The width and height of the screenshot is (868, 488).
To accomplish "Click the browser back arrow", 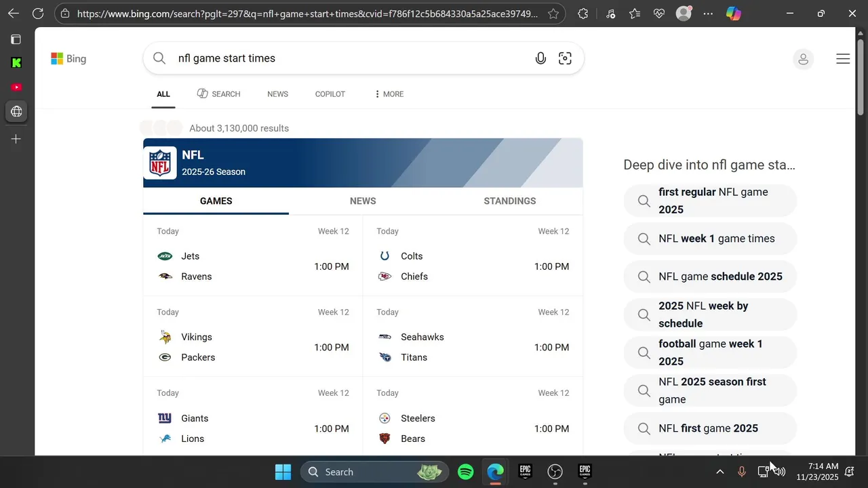I will (14, 14).
